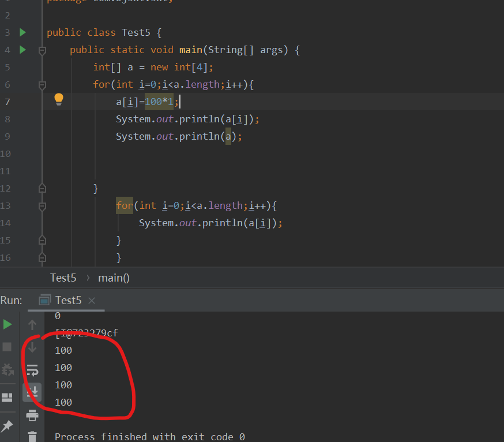Click 'new int[4]' on line 5
This screenshot has width=504, height=442.
pyautogui.click(x=180, y=68)
